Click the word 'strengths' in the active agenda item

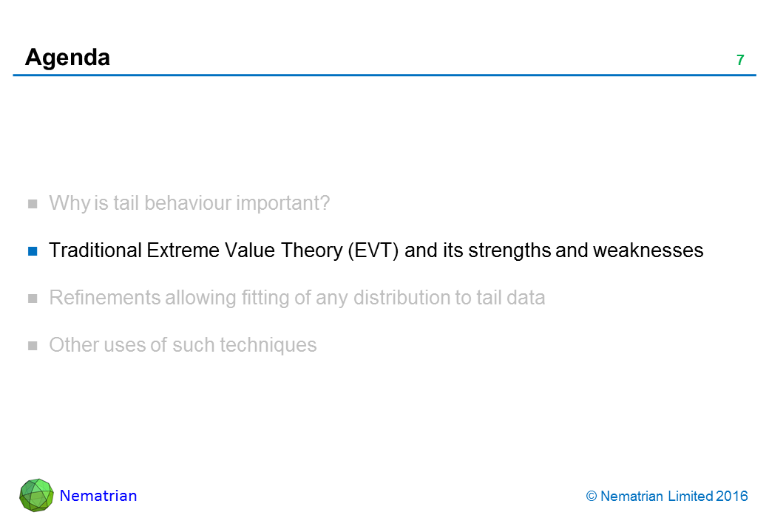tap(507, 250)
